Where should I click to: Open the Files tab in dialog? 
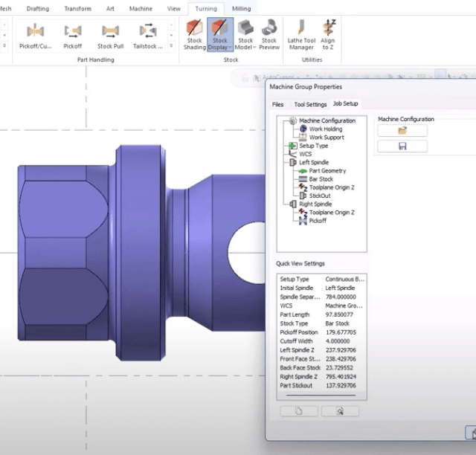277,104
